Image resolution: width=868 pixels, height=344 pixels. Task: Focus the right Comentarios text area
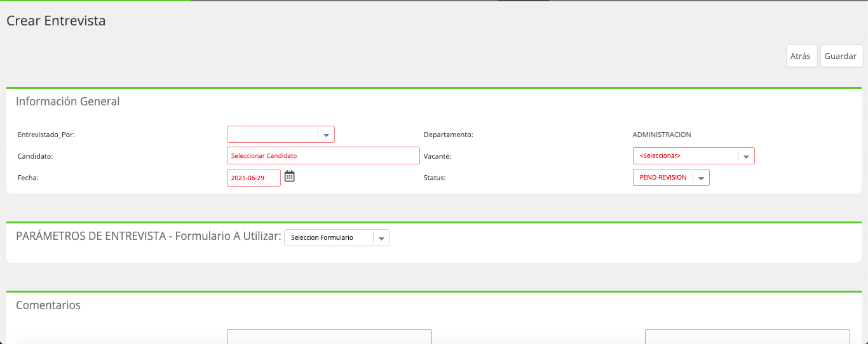[747, 337]
